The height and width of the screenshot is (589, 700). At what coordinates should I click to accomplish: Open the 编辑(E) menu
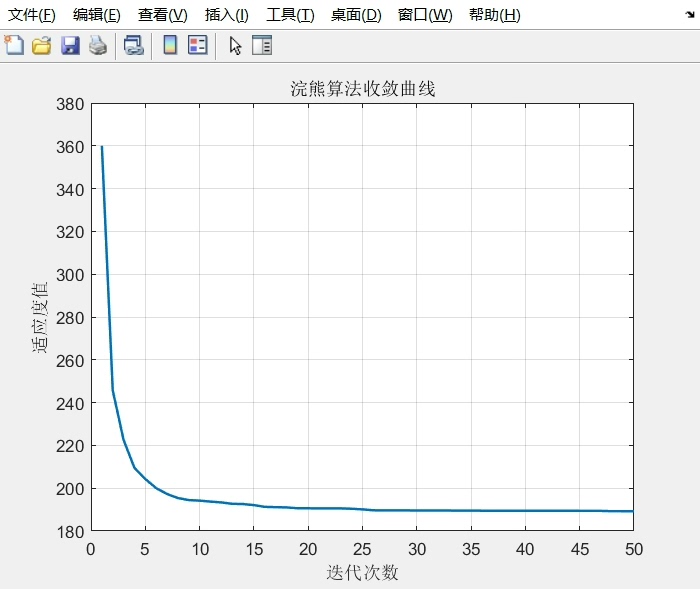(x=97, y=15)
